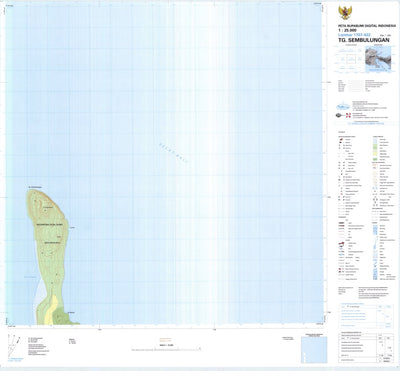The image size is (400, 371).
Task: Click the Garuda Pancasila national emblem
Action: click(x=345, y=13)
